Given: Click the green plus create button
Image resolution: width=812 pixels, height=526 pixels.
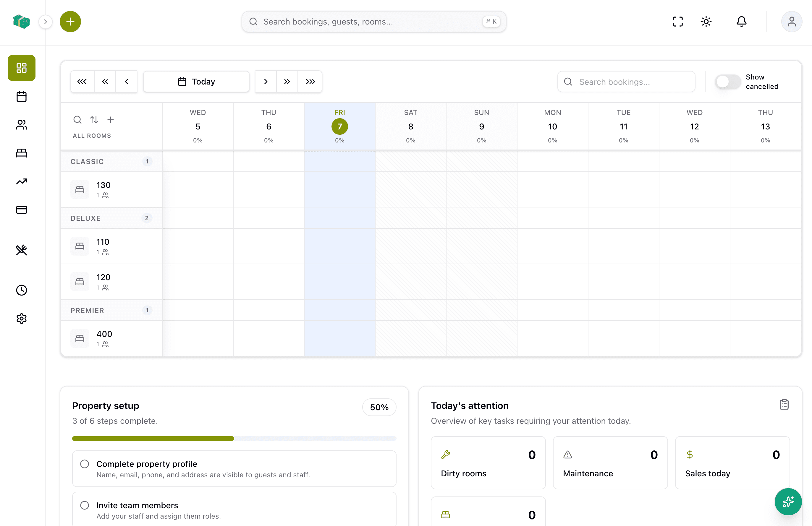Looking at the screenshot, I should [70, 22].
